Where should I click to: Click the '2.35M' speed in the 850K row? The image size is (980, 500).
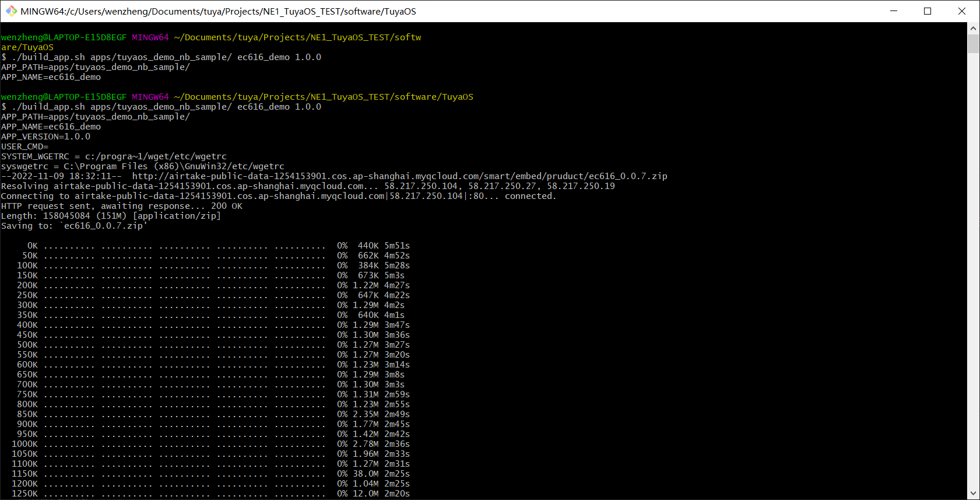click(366, 414)
